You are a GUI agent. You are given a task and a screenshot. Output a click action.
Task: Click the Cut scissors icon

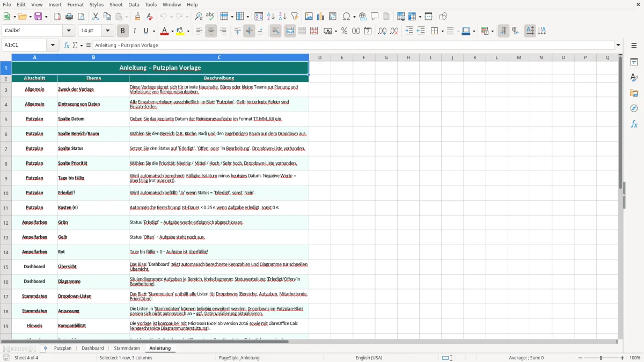[x=95, y=17]
